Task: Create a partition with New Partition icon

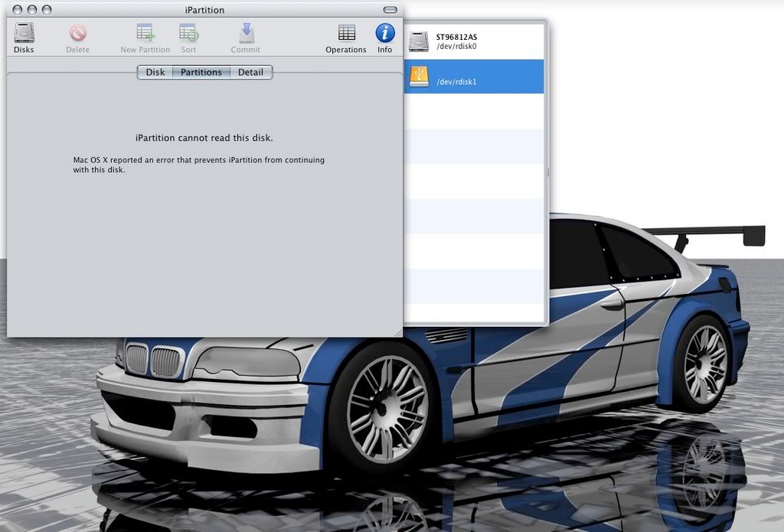Action: coord(145,34)
